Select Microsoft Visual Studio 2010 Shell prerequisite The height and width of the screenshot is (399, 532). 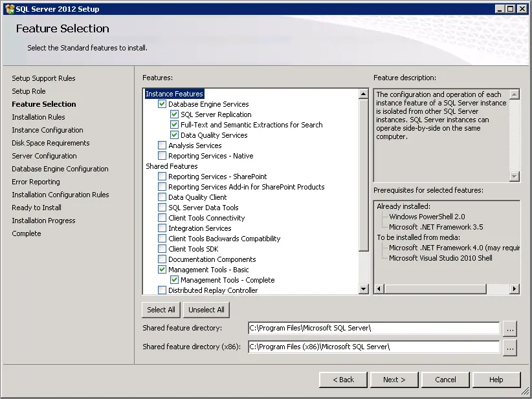pos(440,258)
